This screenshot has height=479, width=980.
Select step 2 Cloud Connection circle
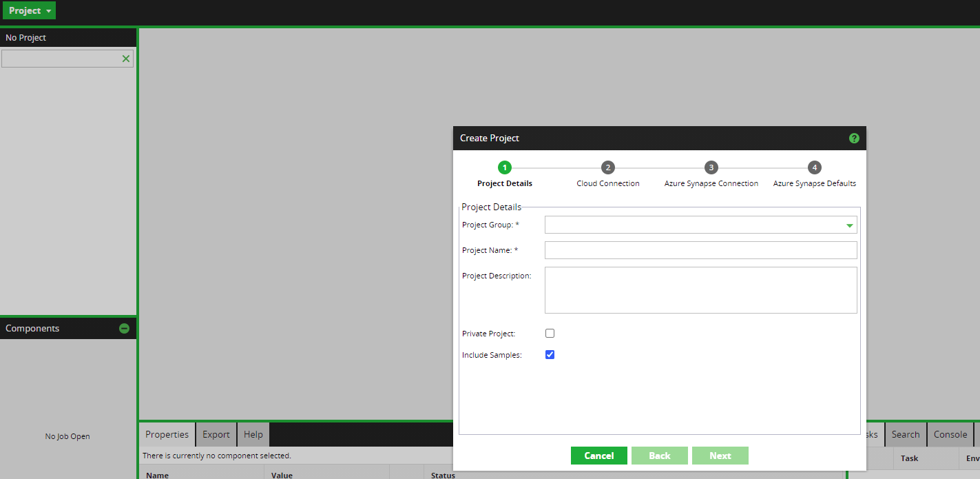tap(607, 167)
